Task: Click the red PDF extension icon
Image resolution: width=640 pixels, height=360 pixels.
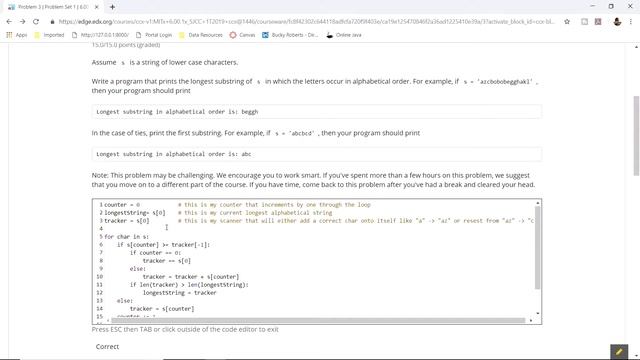Action: (598, 22)
